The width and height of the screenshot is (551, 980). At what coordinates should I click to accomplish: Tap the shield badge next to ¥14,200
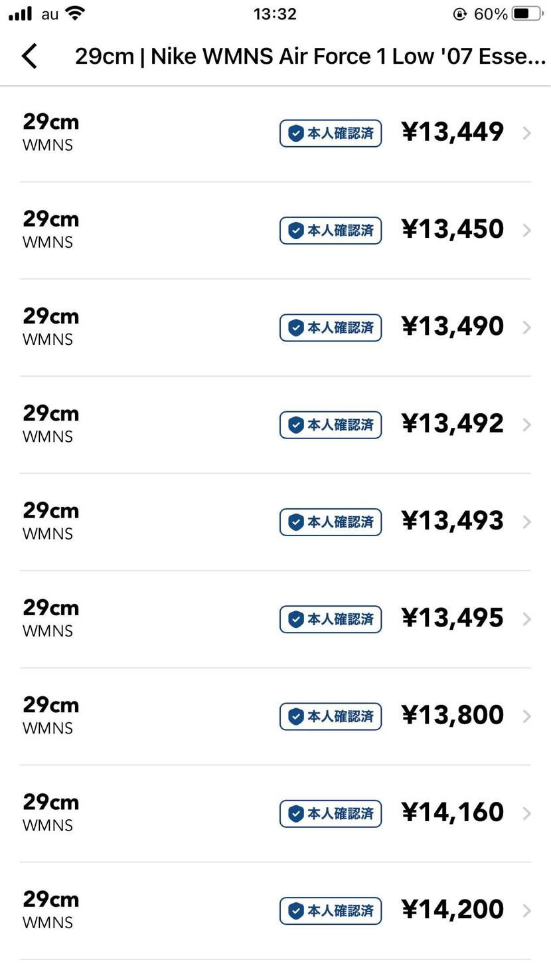click(x=331, y=911)
